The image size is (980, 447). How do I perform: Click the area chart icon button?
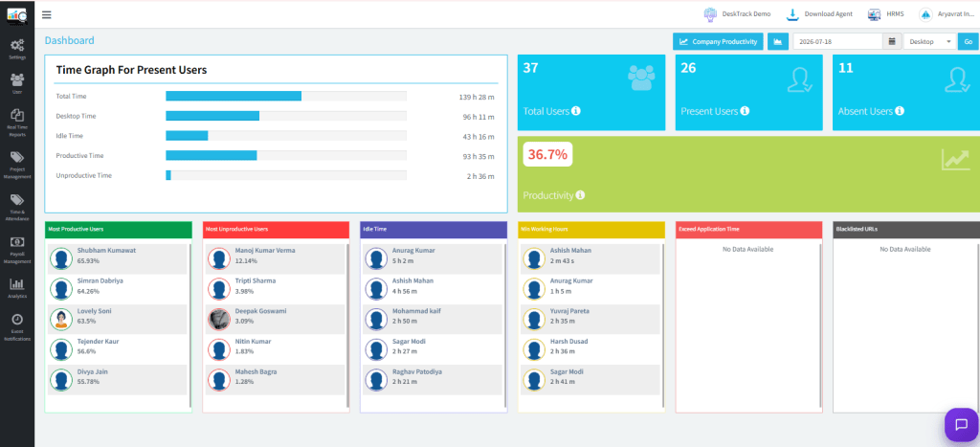click(x=777, y=41)
